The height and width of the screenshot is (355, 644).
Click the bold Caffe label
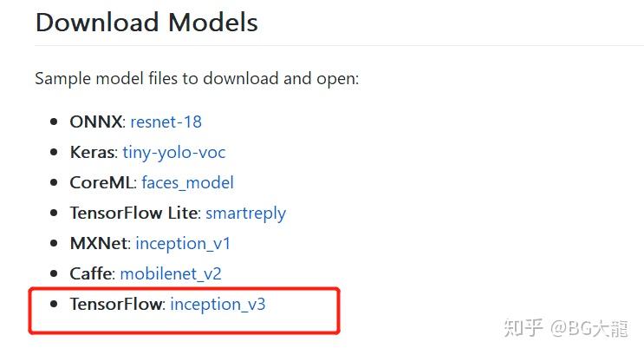click(90, 273)
